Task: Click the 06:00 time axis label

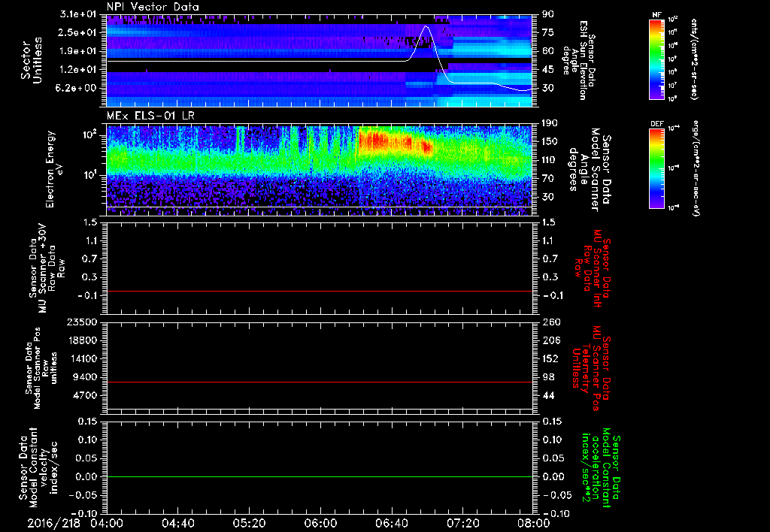Action: [320, 523]
